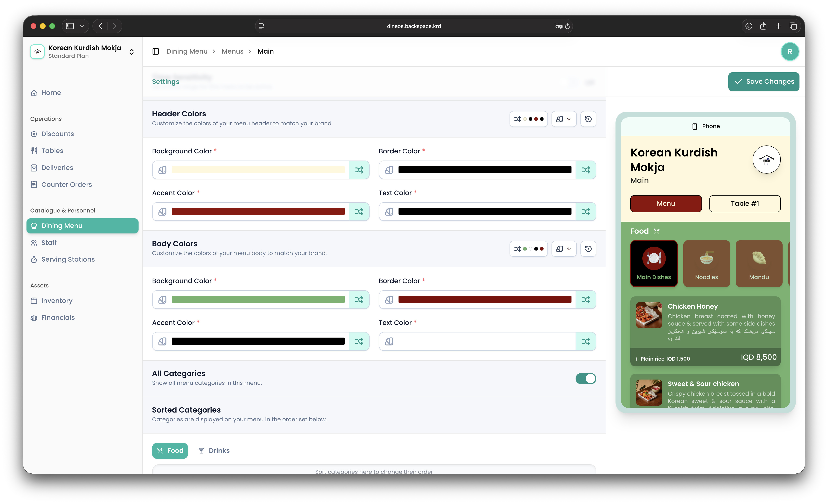This screenshot has width=828, height=504.
Task: Randomize the body Border Color
Action: (x=586, y=300)
